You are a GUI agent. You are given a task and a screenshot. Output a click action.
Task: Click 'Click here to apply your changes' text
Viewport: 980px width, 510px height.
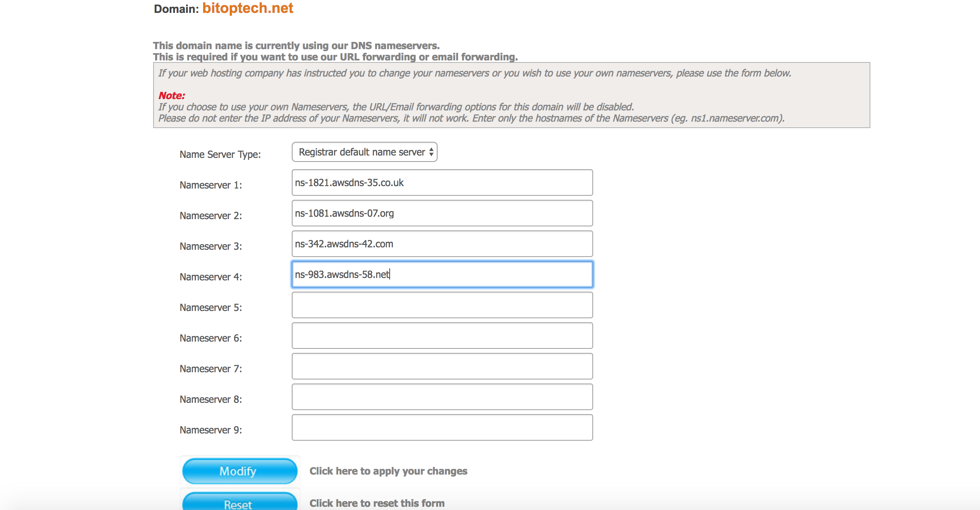tap(388, 471)
